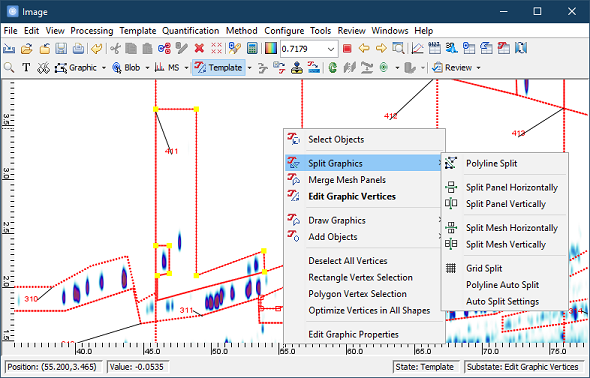
Task: Select Split Mesh Vertically
Action: click(505, 244)
